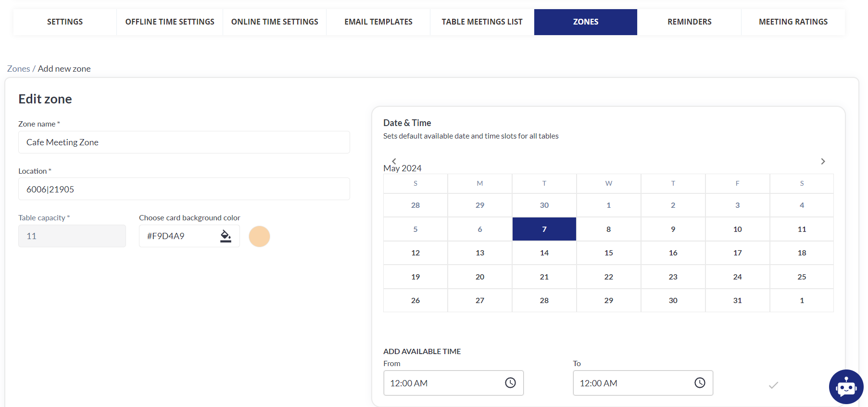Screen dimensions: 868x407
Task: Open the Meeting Ratings tab
Action: (793, 22)
